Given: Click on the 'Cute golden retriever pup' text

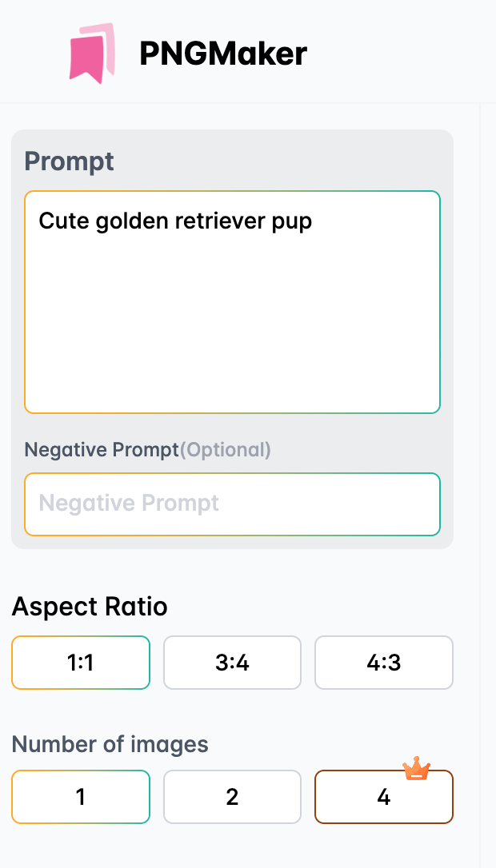Looking at the screenshot, I should pos(175,221).
